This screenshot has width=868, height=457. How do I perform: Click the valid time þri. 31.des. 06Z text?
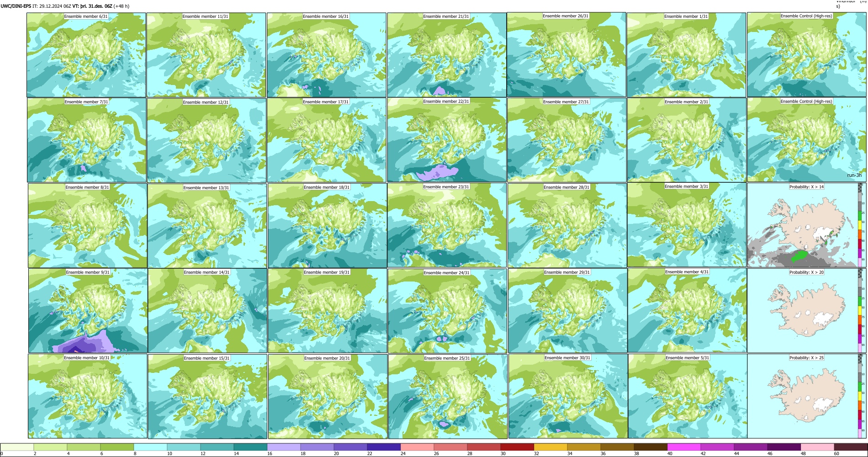[96, 6]
